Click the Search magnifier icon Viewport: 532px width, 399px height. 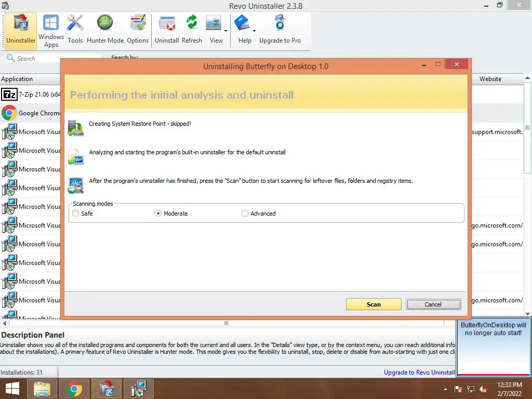(10, 58)
